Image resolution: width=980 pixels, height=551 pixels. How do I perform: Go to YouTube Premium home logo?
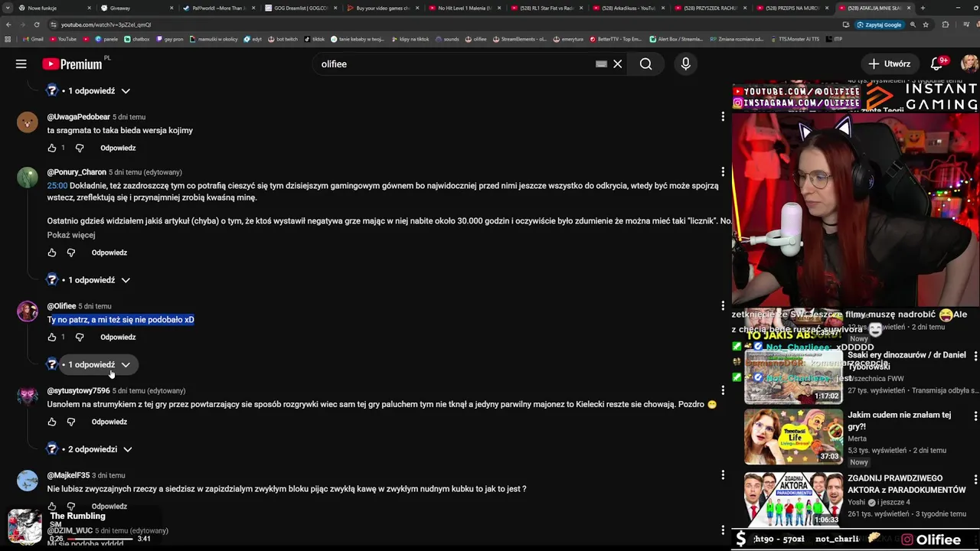[72, 64]
